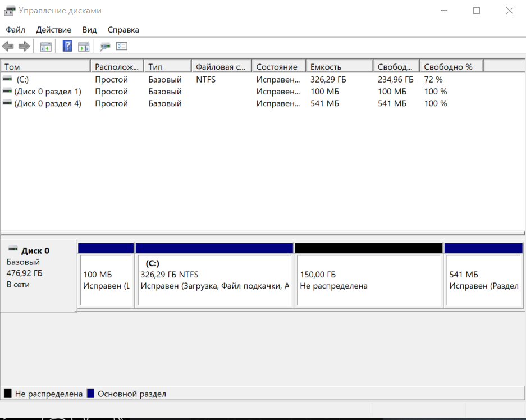Open the Справка menu
The width and height of the screenshot is (526, 420).
[123, 30]
